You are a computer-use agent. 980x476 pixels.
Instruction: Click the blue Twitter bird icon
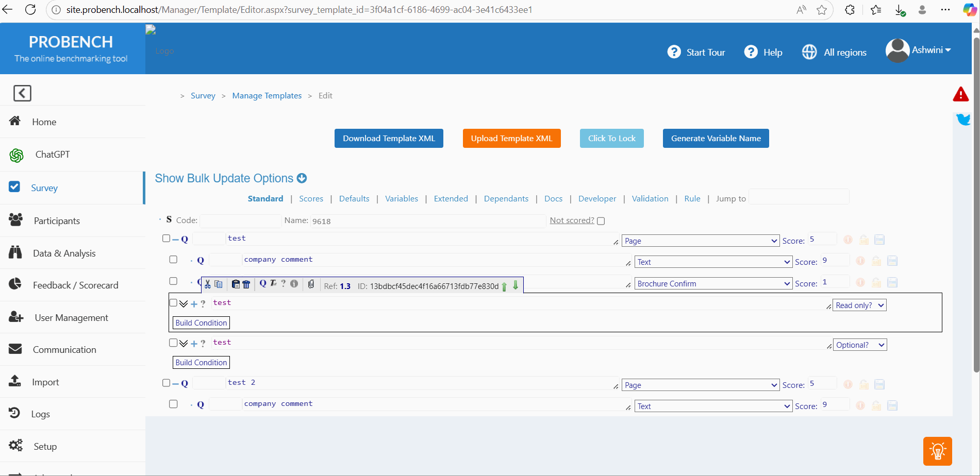(x=963, y=120)
